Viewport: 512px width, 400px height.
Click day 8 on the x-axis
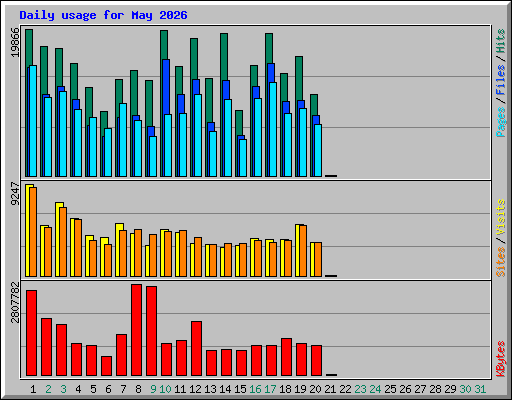pyautogui.click(x=138, y=389)
